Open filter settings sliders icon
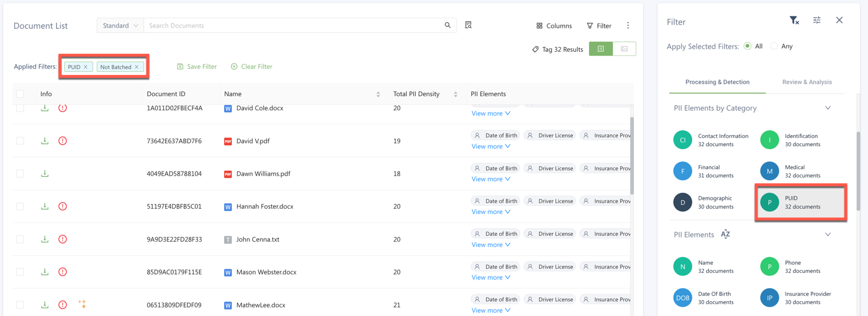 click(817, 21)
